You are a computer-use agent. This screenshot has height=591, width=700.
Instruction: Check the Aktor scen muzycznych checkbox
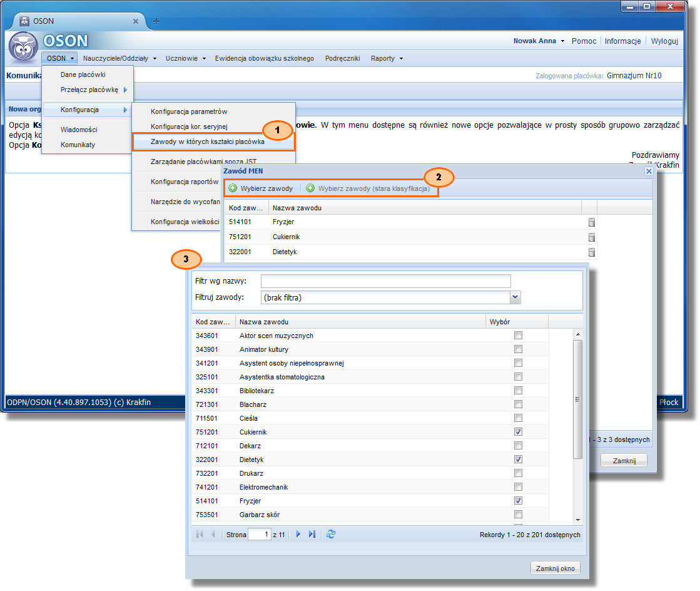[x=518, y=336]
